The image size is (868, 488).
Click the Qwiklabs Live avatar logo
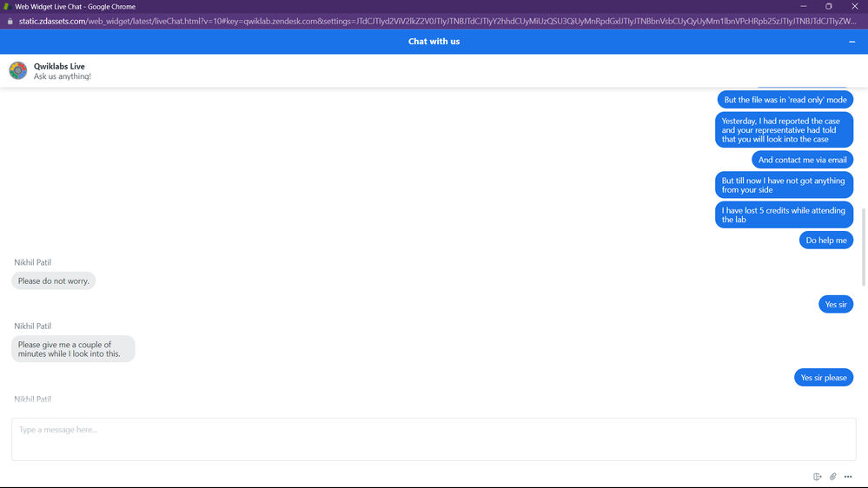pyautogui.click(x=17, y=71)
